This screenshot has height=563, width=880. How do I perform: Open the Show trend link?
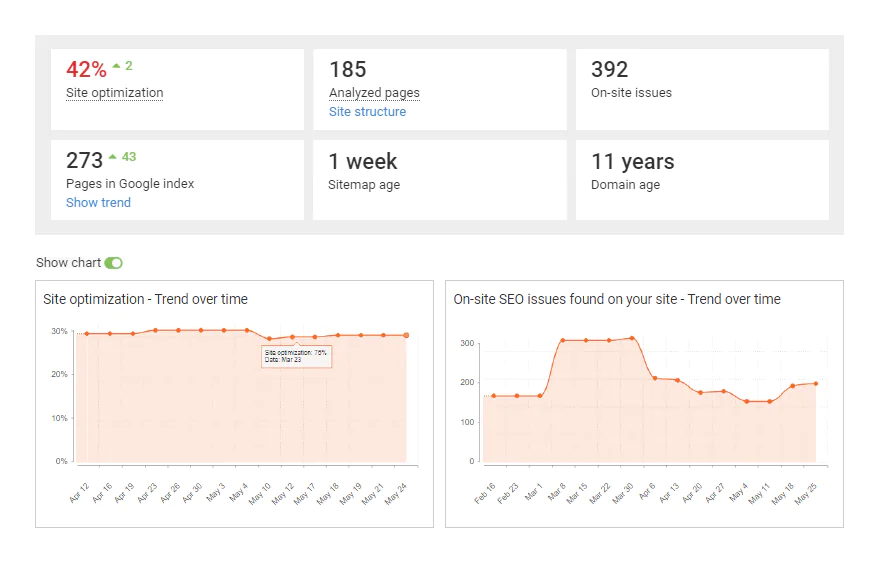(x=98, y=203)
